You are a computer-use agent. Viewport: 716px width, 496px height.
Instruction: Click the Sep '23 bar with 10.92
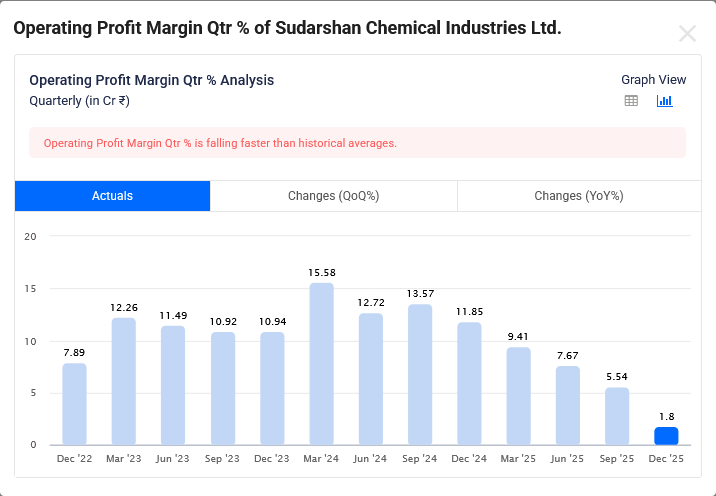pos(222,388)
